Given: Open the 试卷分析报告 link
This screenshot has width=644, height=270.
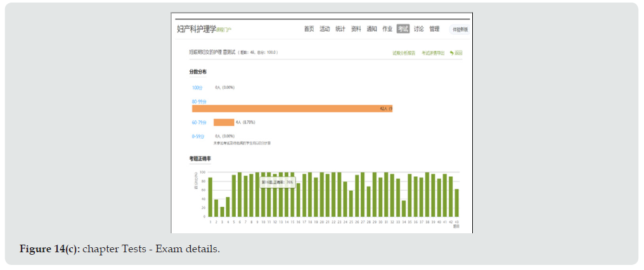Looking at the screenshot, I should tap(404, 53).
